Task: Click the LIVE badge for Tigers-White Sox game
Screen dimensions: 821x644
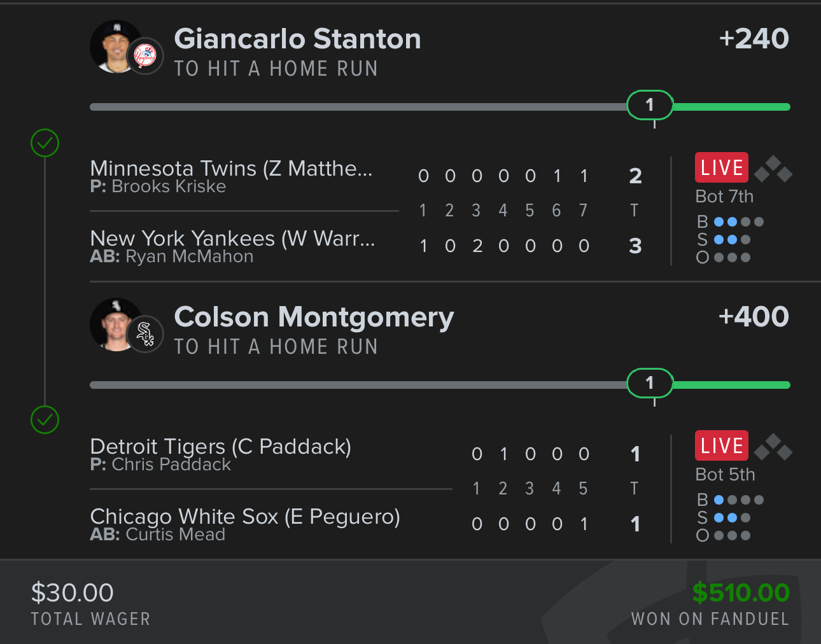Action: click(721, 446)
